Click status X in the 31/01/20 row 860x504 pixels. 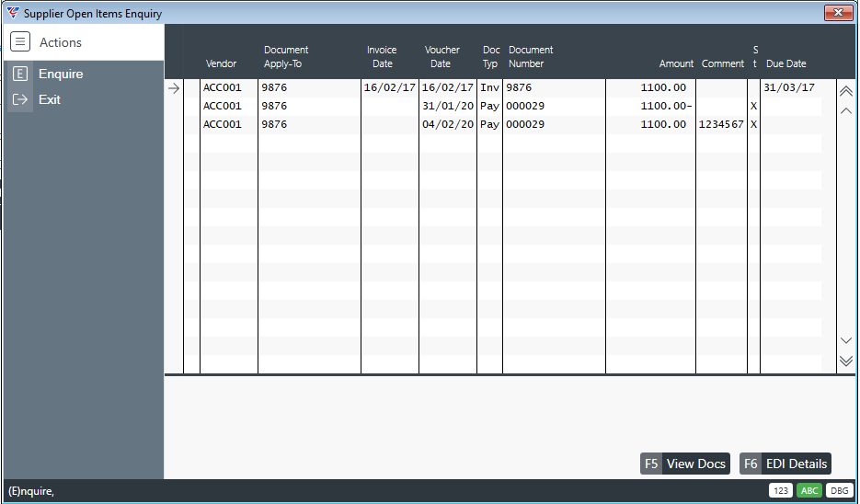753,106
